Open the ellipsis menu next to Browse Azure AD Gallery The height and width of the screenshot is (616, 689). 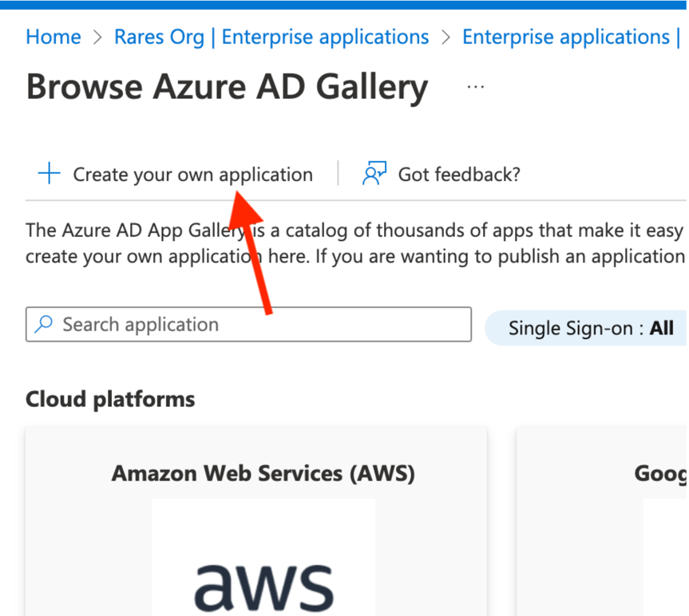475,88
